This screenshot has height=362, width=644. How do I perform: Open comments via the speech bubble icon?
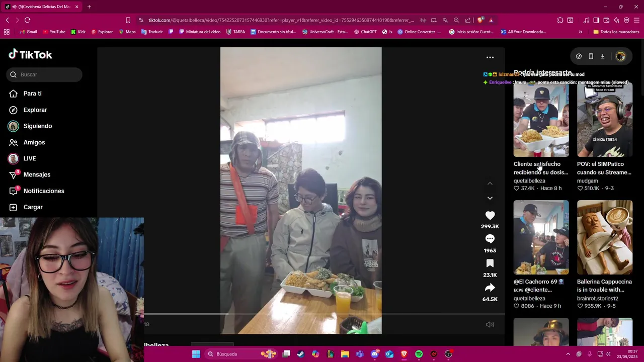pos(490,239)
